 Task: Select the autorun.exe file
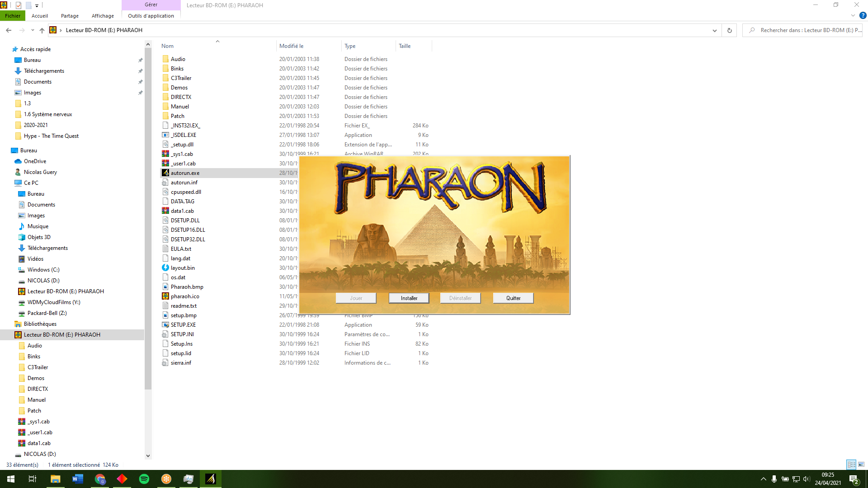[185, 173]
